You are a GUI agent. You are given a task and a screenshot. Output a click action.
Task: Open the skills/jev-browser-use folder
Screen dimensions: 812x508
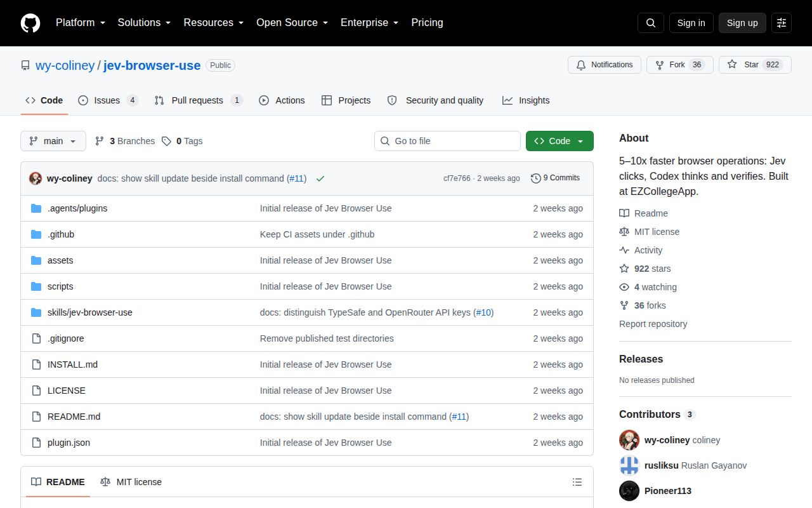tap(90, 312)
